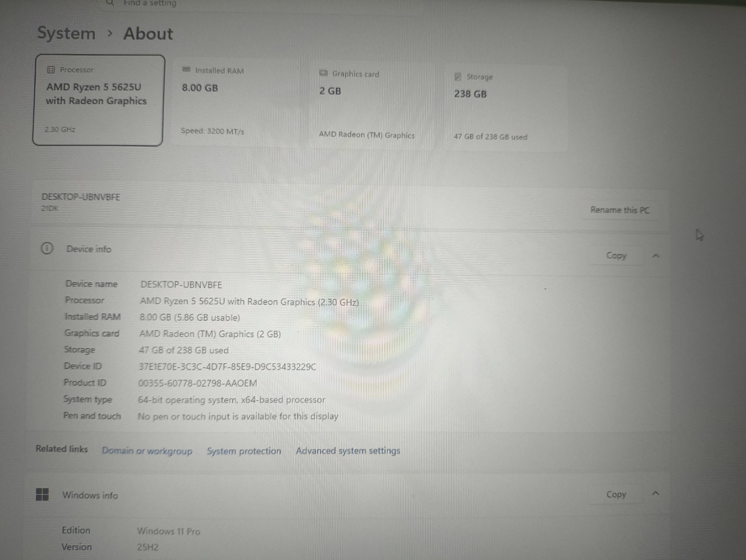Copy the Windows info details

(616, 494)
